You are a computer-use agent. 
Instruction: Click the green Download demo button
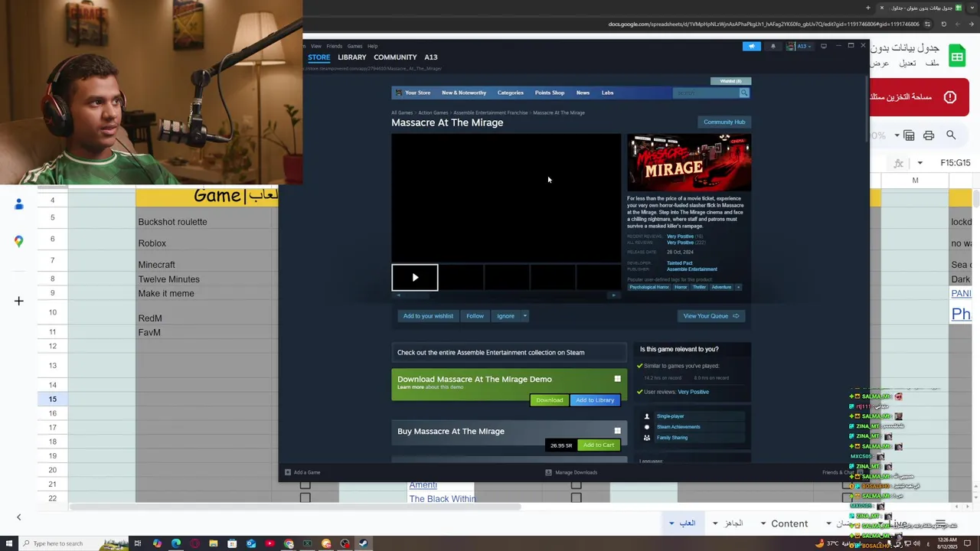click(549, 400)
